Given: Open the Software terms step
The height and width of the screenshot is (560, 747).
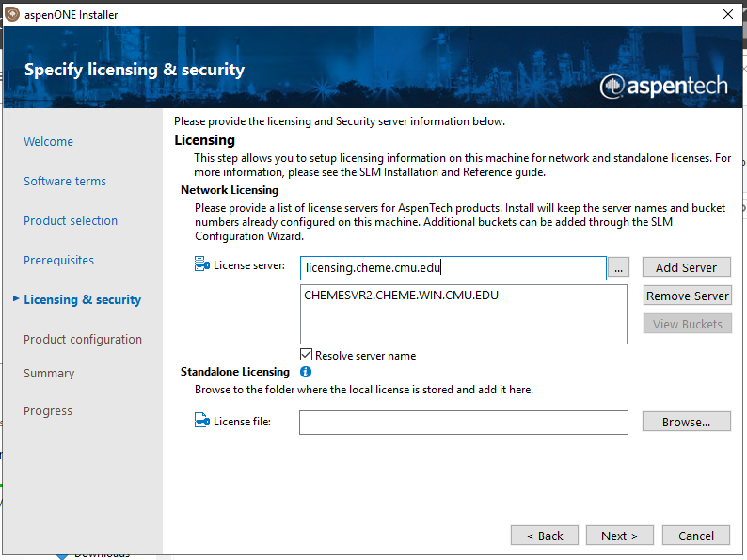Looking at the screenshot, I should tap(65, 181).
